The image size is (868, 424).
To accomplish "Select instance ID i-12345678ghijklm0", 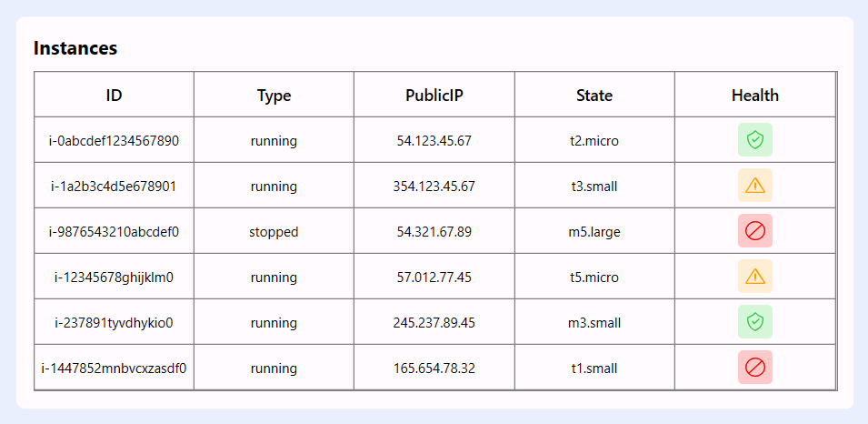I will coord(114,278).
